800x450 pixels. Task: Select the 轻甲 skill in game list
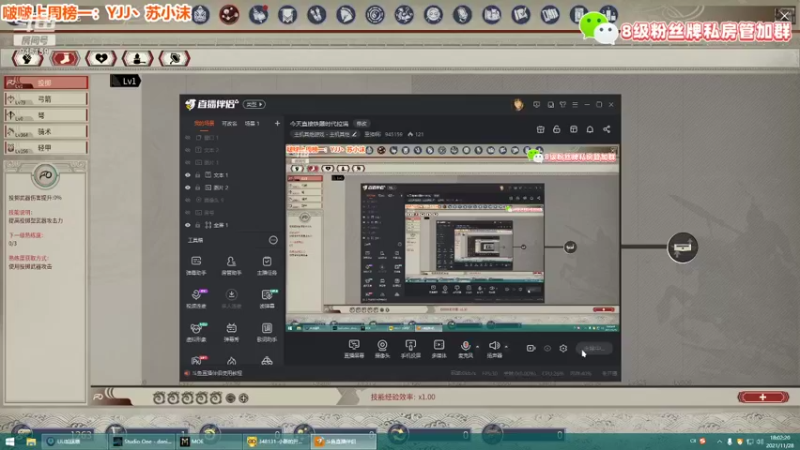[x=46, y=148]
